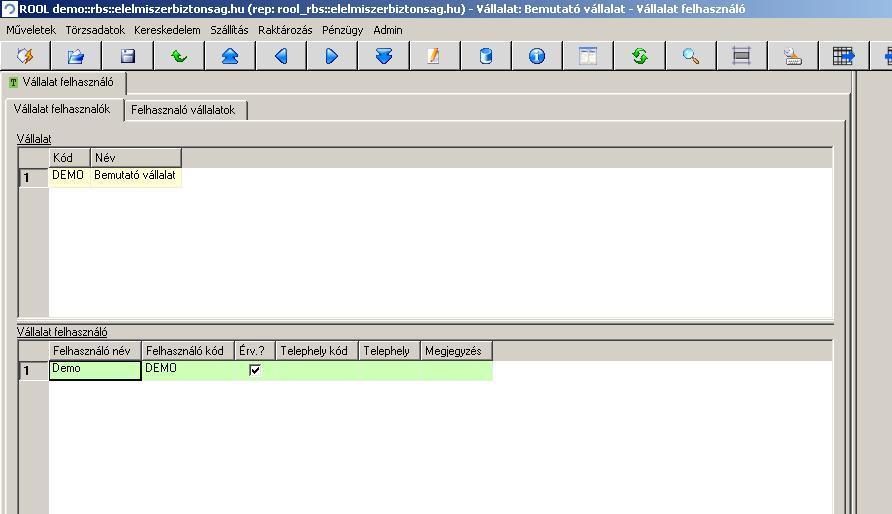Click the Megjegyzés column header

point(456,351)
